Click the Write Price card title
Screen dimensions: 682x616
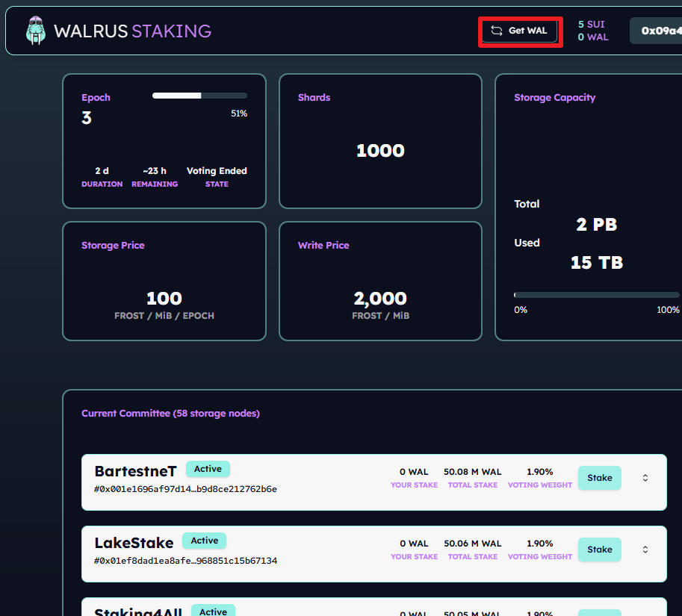tap(323, 245)
